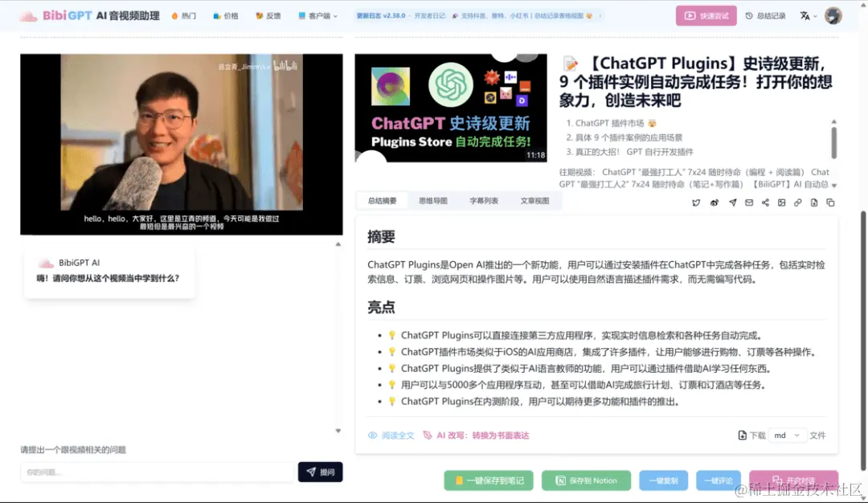868x503 pixels.
Task: Click the 摘要 heading
Action: [x=382, y=237]
